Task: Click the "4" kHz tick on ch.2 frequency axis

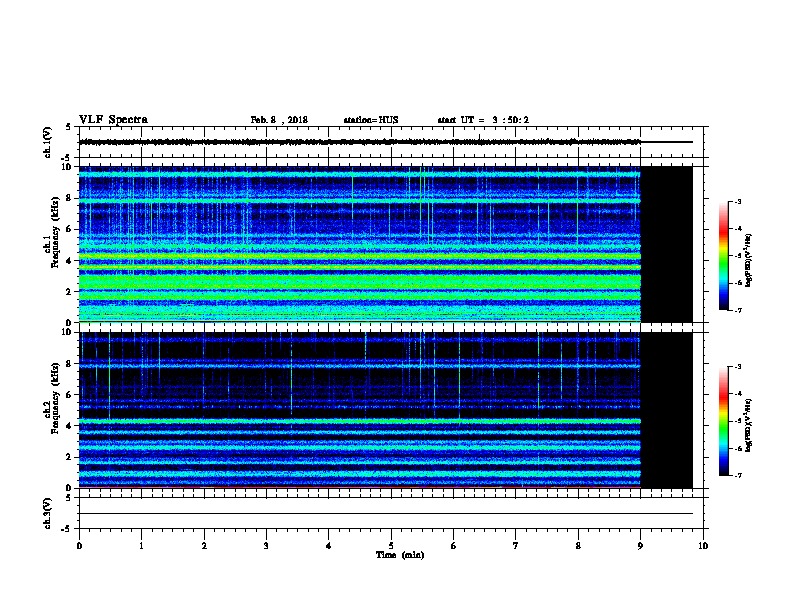Action: [x=69, y=426]
